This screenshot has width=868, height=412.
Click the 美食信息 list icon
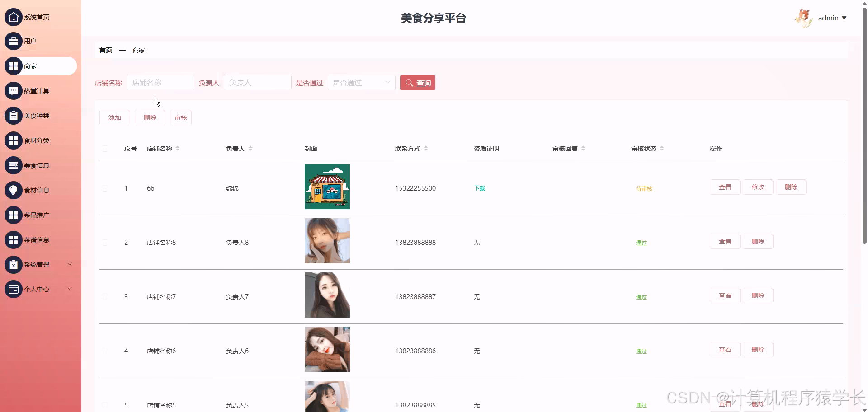[x=14, y=165]
